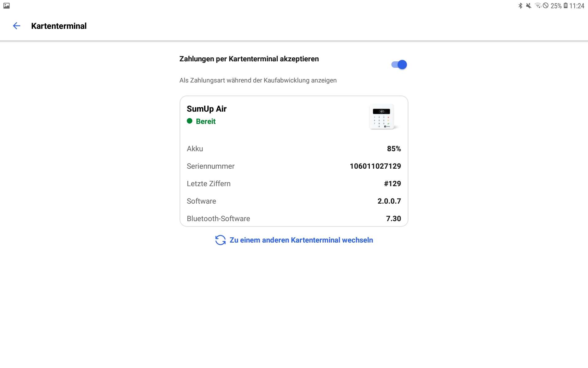Tap the battery icon in status bar
This screenshot has height=368, width=588.
(566, 6)
